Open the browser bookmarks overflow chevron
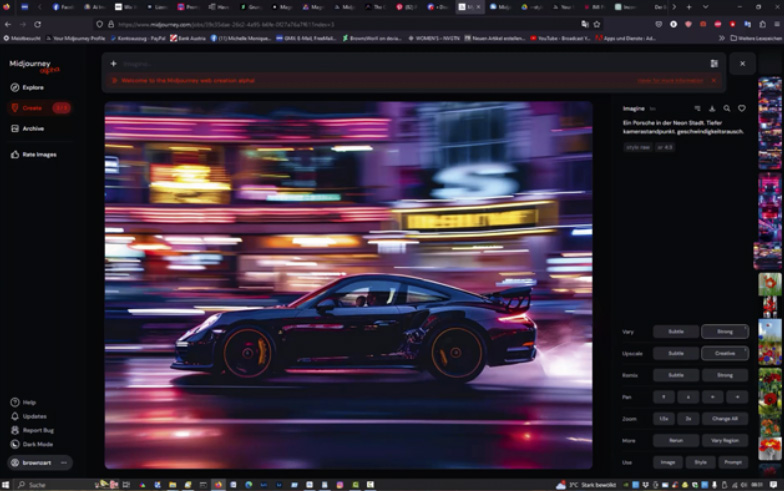 pos(721,38)
